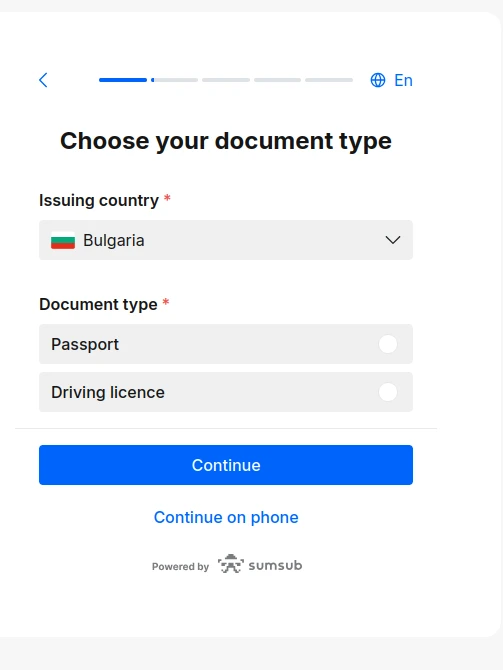Click the Sumsub logo icon
The image size is (503, 670).
[x=230, y=564]
